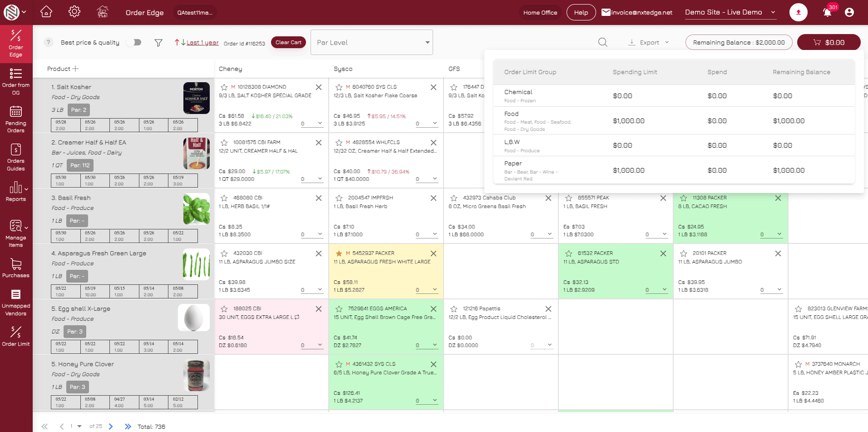Click the invoice@nxtedge.net email link
Image resolution: width=868 pixels, height=432 pixels.
pyautogui.click(x=637, y=12)
